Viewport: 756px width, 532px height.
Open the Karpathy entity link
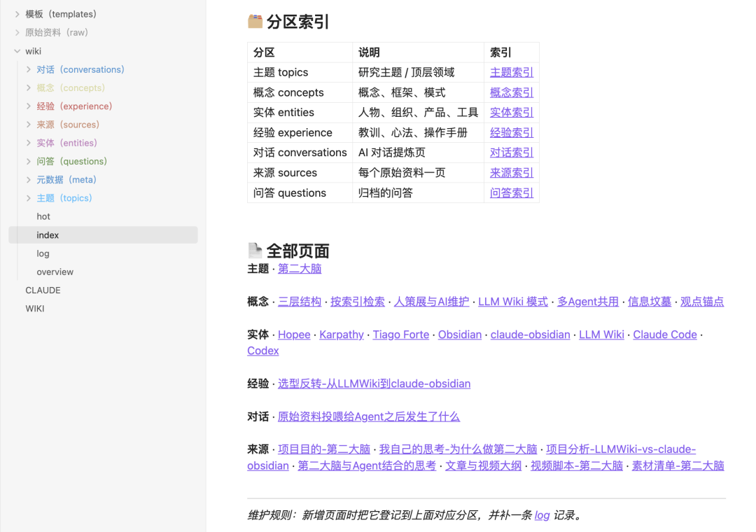pos(342,334)
